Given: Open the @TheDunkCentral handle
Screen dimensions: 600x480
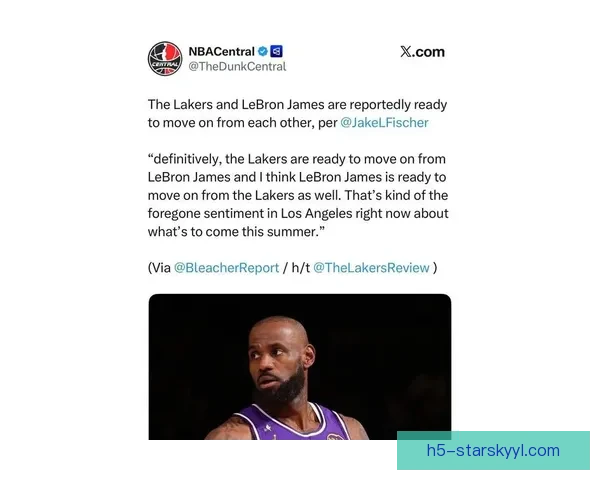Looking at the screenshot, I should point(237,67).
